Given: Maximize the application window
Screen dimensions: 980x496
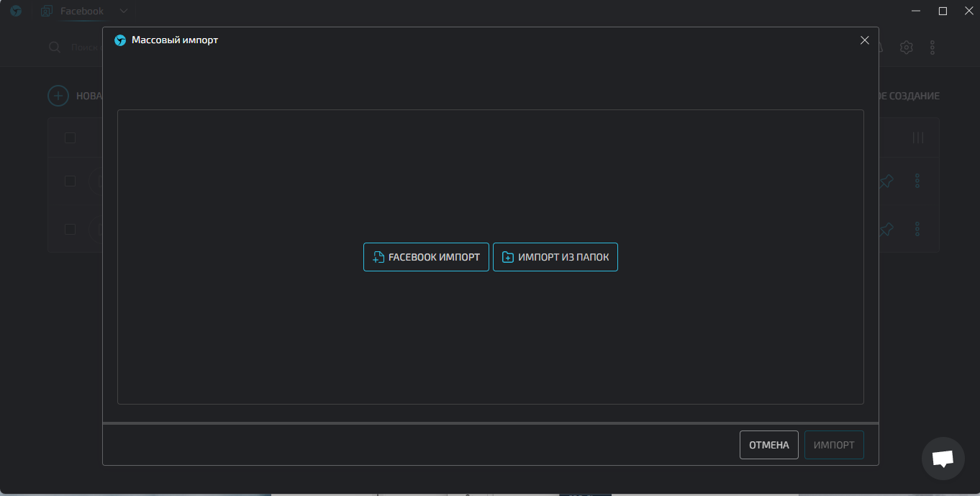Looking at the screenshot, I should (x=943, y=11).
